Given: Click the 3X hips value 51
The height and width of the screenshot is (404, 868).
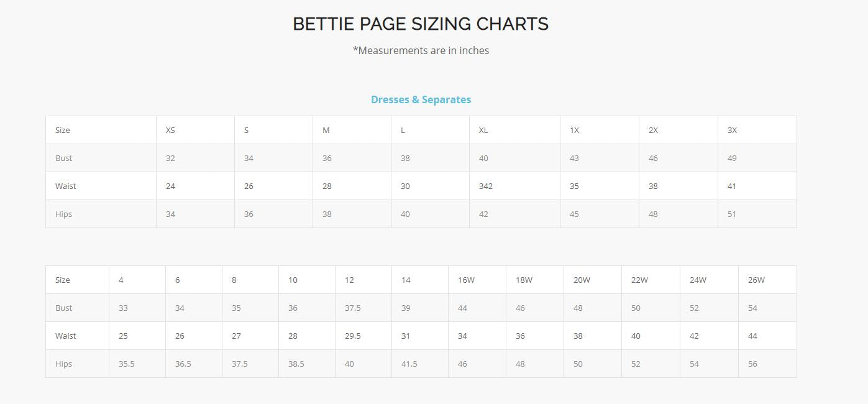Looking at the screenshot, I should click(732, 214).
